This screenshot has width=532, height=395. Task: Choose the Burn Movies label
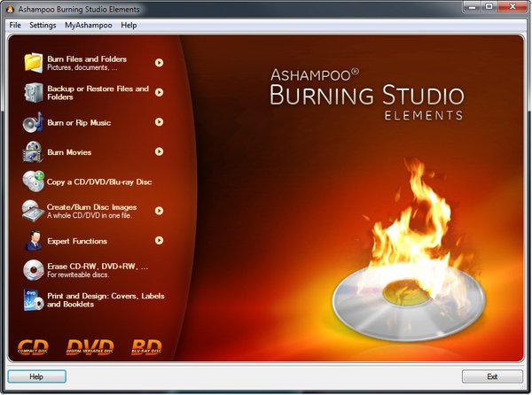pyautogui.click(x=69, y=152)
